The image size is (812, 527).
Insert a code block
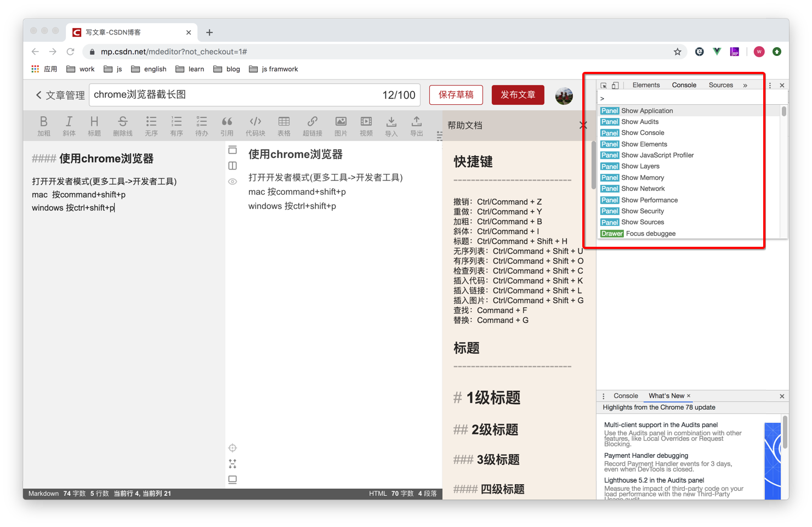[x=255, y=125]
